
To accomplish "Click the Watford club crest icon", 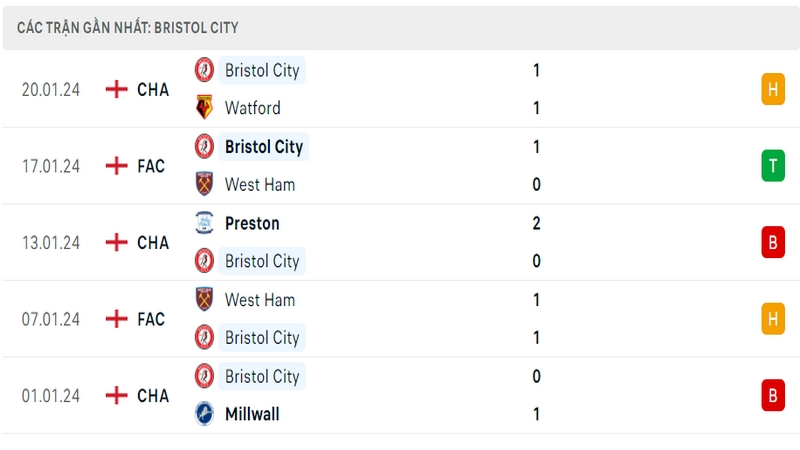I will coord(204,107).
